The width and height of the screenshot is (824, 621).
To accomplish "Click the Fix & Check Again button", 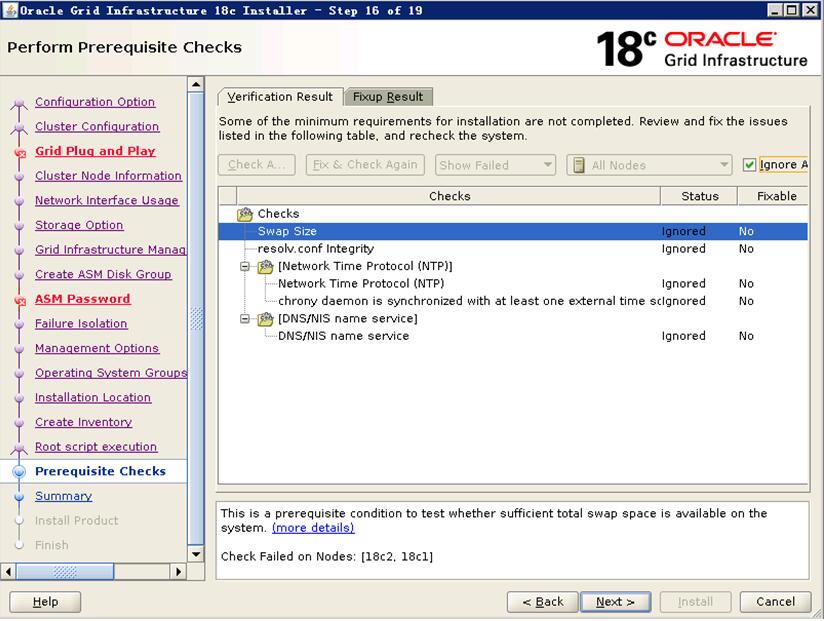I will click(365, 165).
